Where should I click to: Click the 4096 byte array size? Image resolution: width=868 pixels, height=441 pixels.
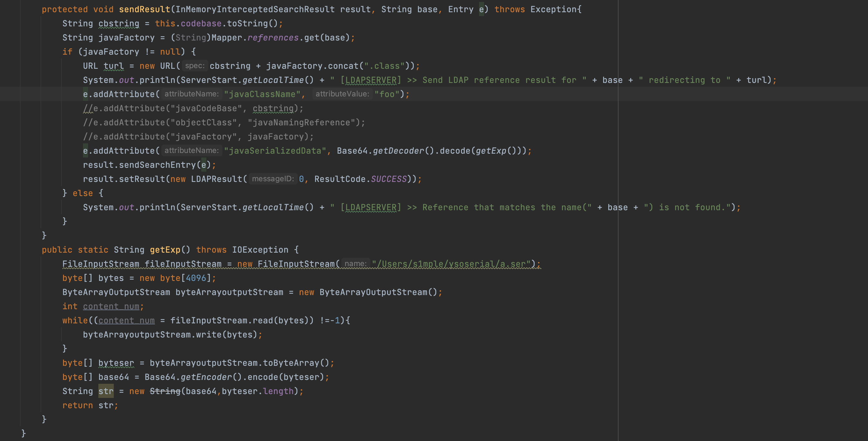(196, 278)
